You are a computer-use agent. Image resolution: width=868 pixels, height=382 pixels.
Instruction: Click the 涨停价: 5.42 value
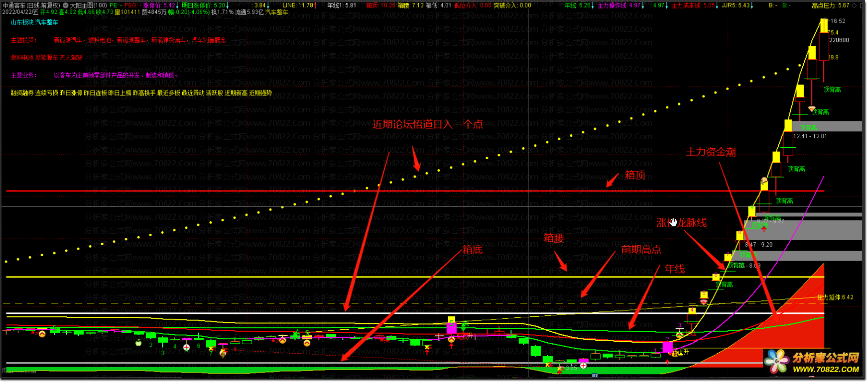159,5
